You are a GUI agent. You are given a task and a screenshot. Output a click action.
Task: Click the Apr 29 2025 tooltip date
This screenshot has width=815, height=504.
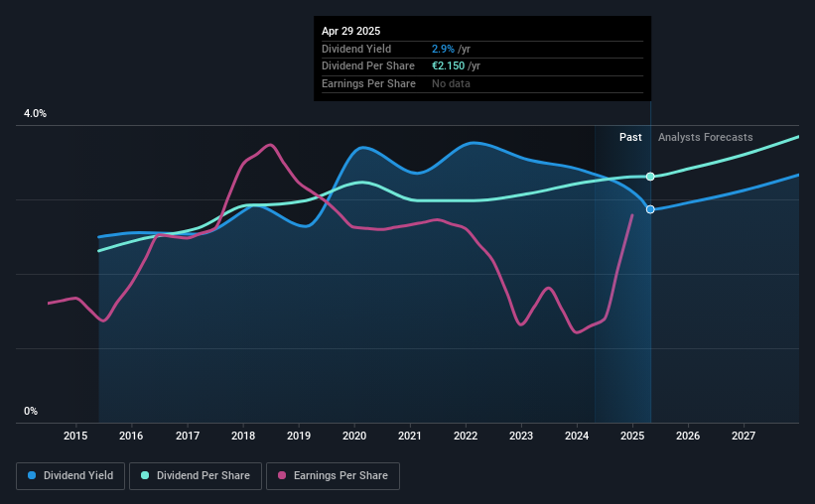coord(350,31)
